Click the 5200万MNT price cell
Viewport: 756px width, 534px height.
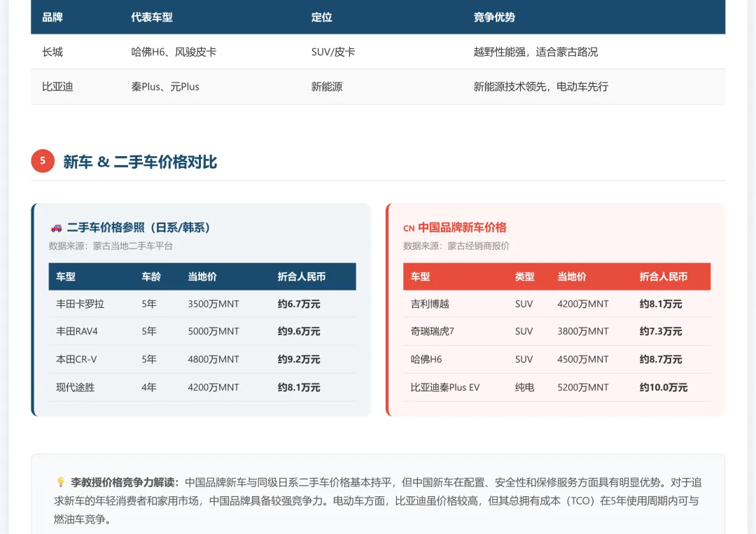(x=583, y=388)
